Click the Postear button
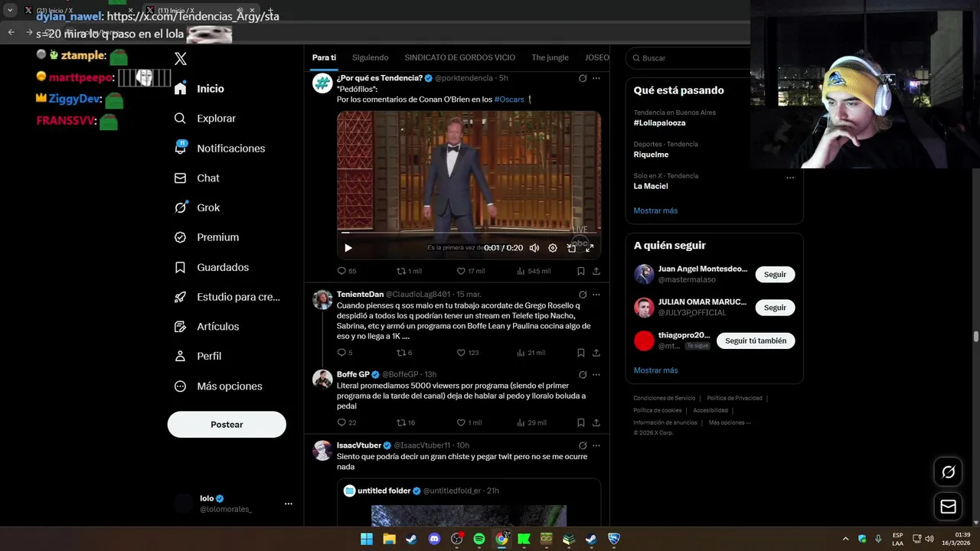This screenshot has height=551, width=980. pos(227,425)
